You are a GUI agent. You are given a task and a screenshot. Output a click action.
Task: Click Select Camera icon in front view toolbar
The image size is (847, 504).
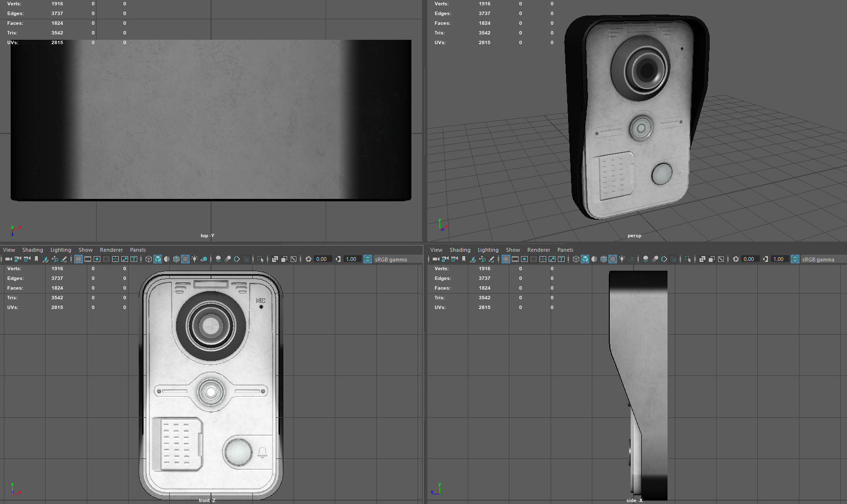tap(8, 259)
